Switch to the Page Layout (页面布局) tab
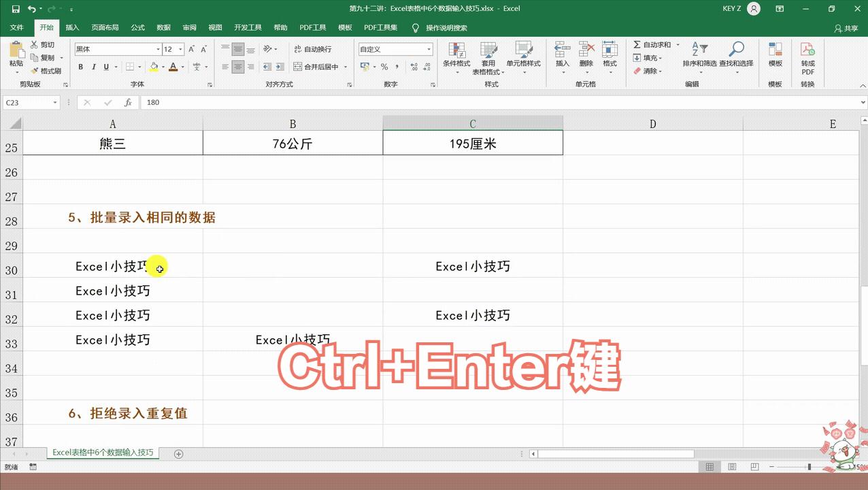The width and height of the screenshot is (868, 490). point(105,28)
